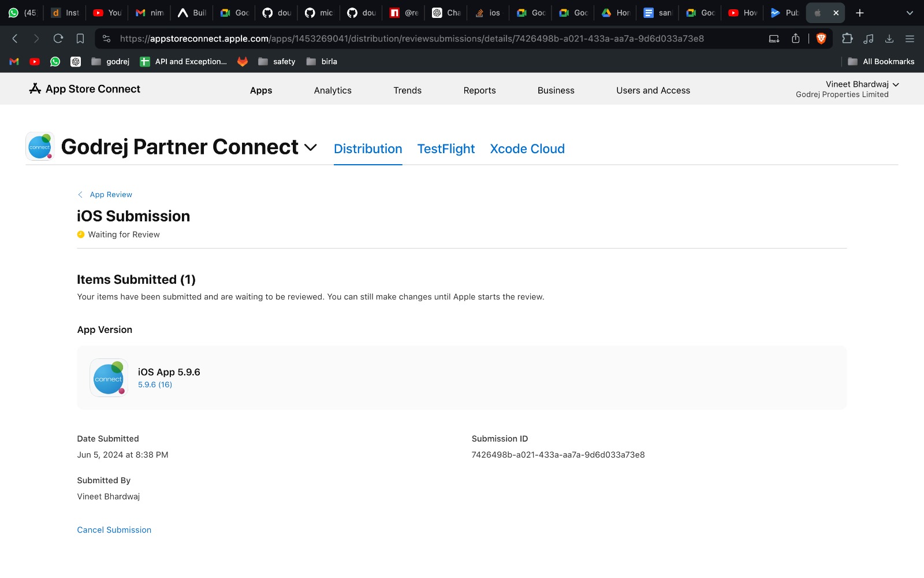924x578 pixels.
Task: Select the Xcode Cloud tab
Action: click(527, 149)
